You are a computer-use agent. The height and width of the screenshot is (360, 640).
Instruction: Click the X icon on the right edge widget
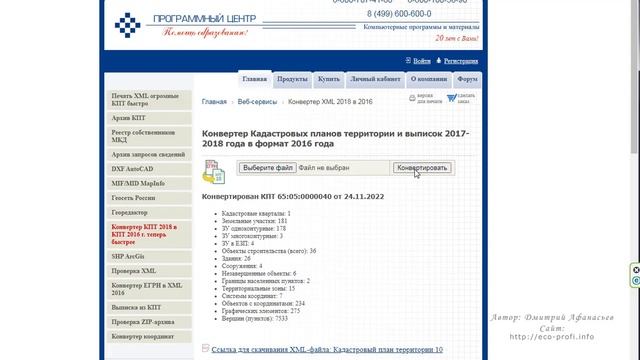(636, 270)
